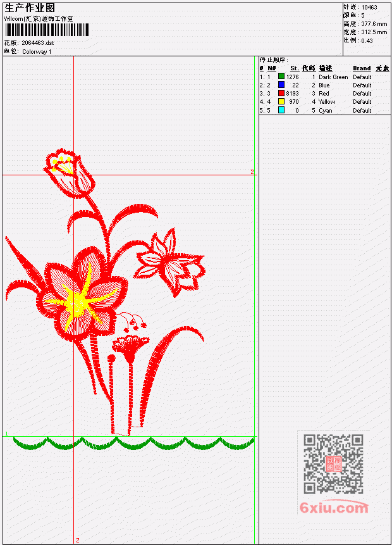Click the 'Cyan' description text

click(x=326, y=111)
